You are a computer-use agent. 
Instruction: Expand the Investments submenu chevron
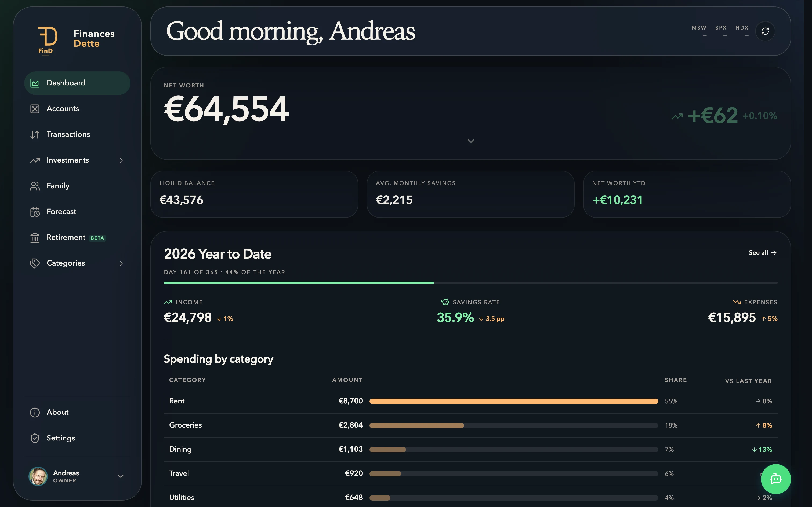click(121, 160)
